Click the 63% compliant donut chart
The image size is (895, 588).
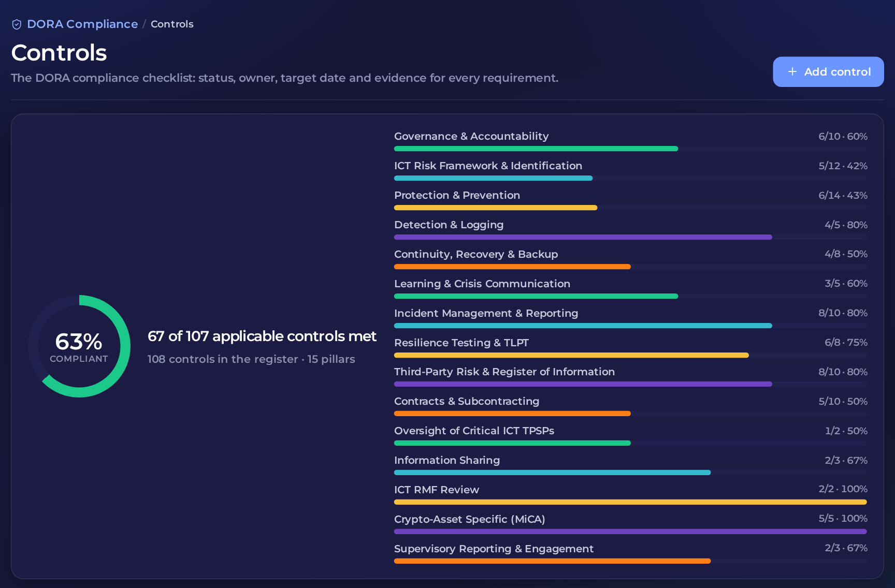point(79,346)
